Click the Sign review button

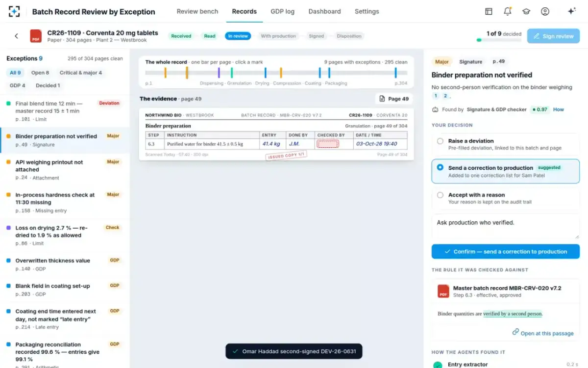[x=553, y=36]
